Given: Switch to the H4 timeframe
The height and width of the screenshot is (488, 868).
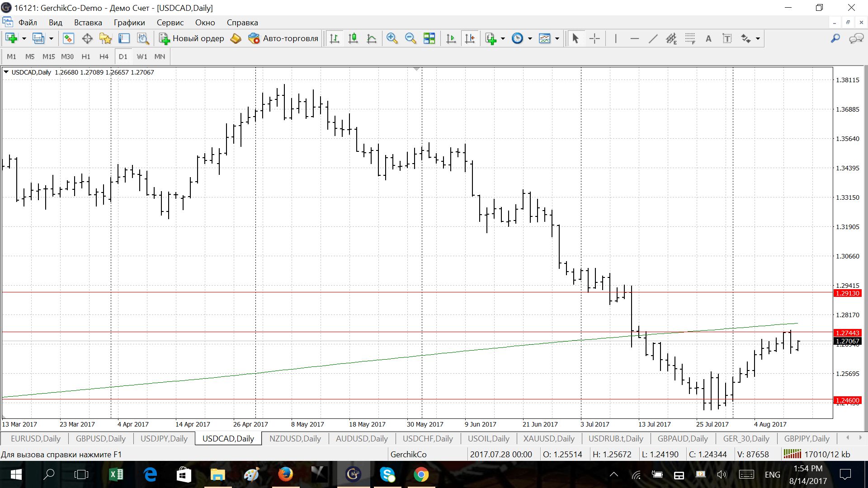Looking at the screenshot, I should [x=104, y=56].
